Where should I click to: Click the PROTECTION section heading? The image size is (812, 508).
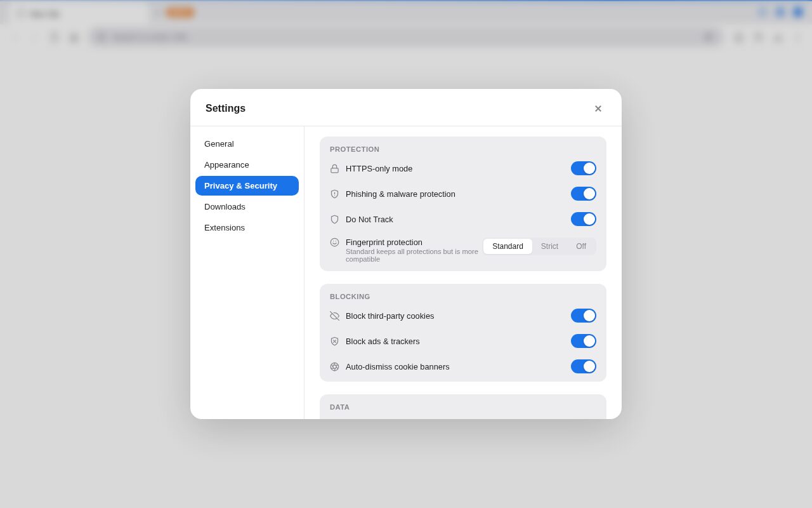tap(355, 149)
